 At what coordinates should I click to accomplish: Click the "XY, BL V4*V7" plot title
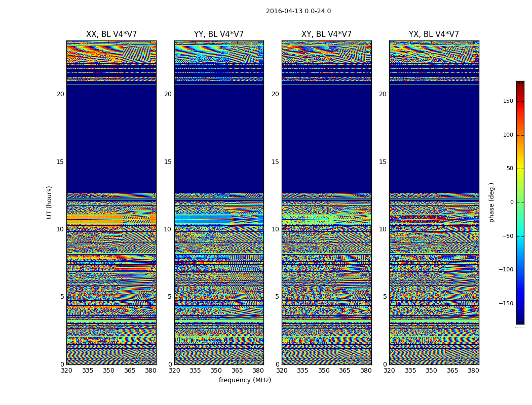tap(326, 34)
